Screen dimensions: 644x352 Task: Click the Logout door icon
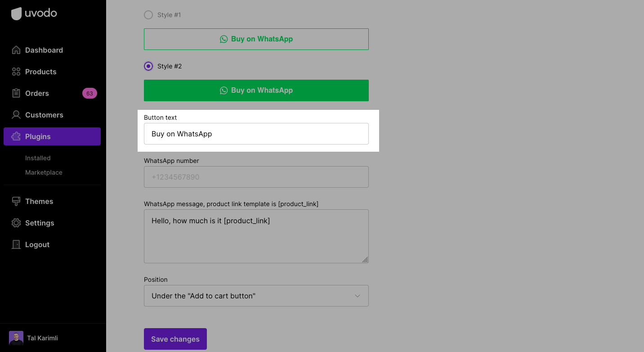[16, 244]
